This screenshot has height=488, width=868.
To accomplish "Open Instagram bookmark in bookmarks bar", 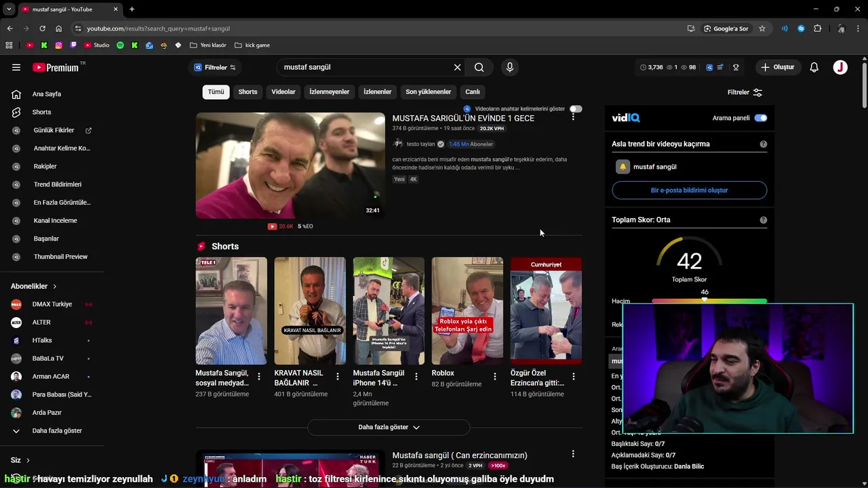I will (x=58, y=45).
